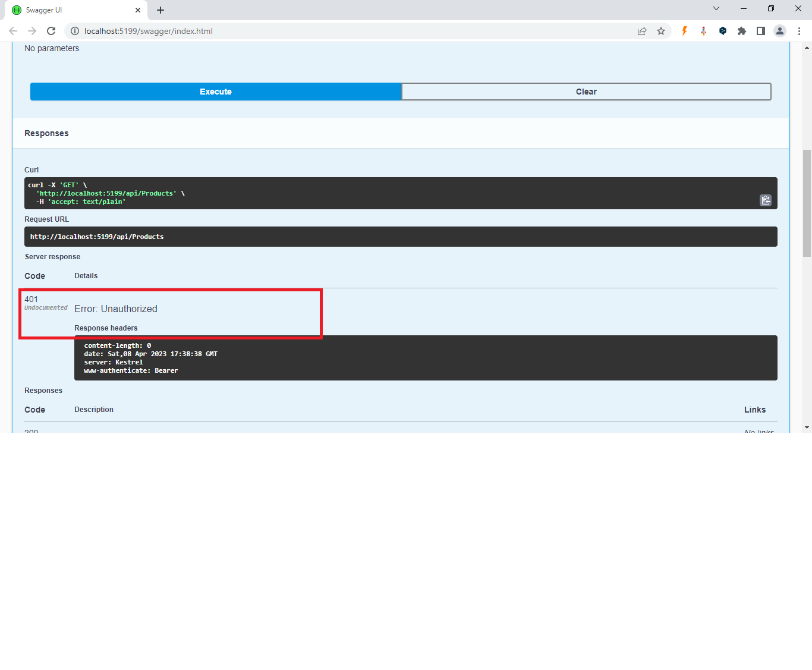Image resolution: width=812 pixels, height=670 pixels.
Task: Bookmark the page with the star icon
Action: [661, 31]
